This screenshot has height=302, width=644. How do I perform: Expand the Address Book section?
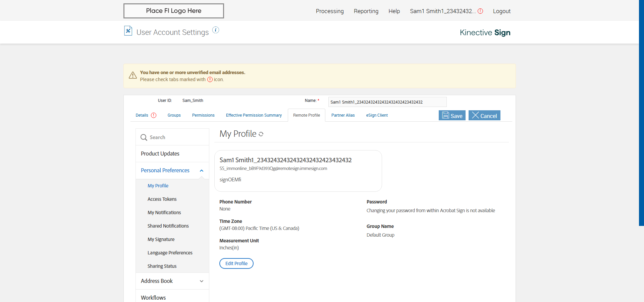(x=202, y=281)
